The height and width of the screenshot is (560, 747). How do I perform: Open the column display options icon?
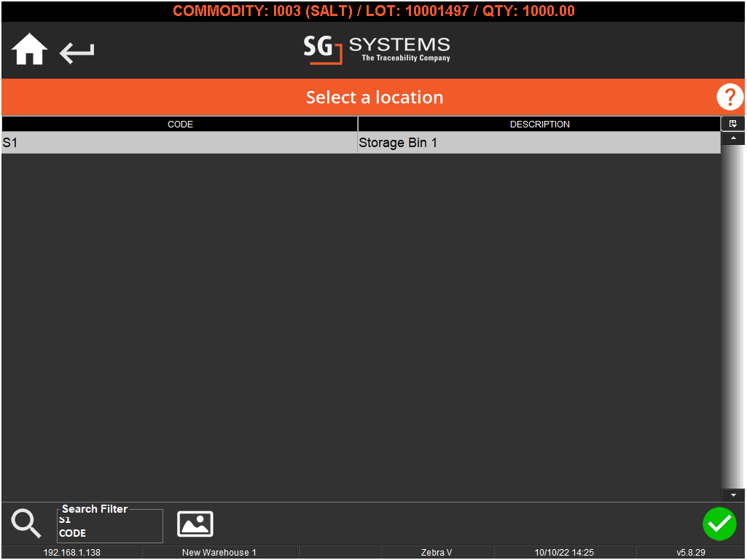click(733, 123)
